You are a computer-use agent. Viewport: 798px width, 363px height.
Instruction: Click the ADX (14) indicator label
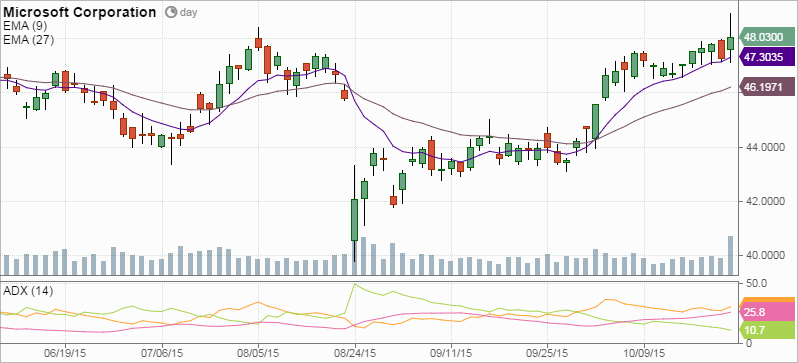28,291
